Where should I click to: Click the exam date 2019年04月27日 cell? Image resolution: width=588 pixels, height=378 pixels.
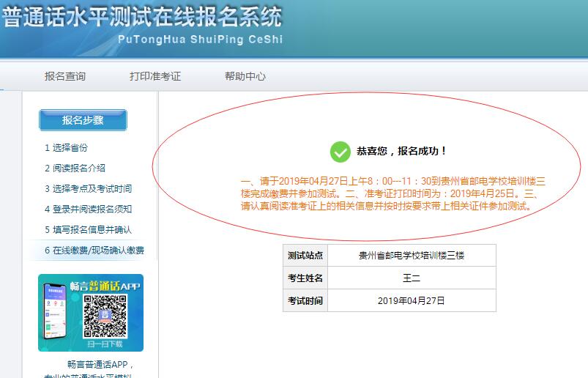(412, 301)
